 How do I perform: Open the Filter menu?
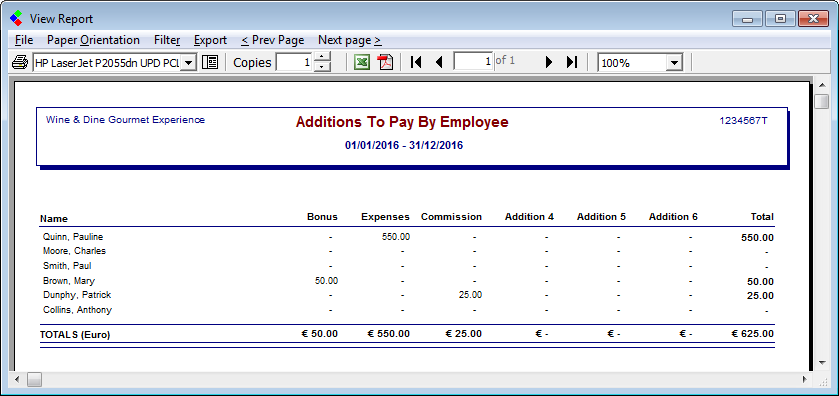167,40
